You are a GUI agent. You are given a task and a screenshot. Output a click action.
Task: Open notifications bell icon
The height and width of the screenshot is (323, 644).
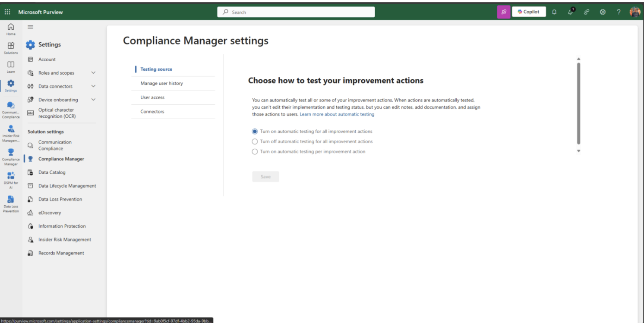tap(554, 12)
